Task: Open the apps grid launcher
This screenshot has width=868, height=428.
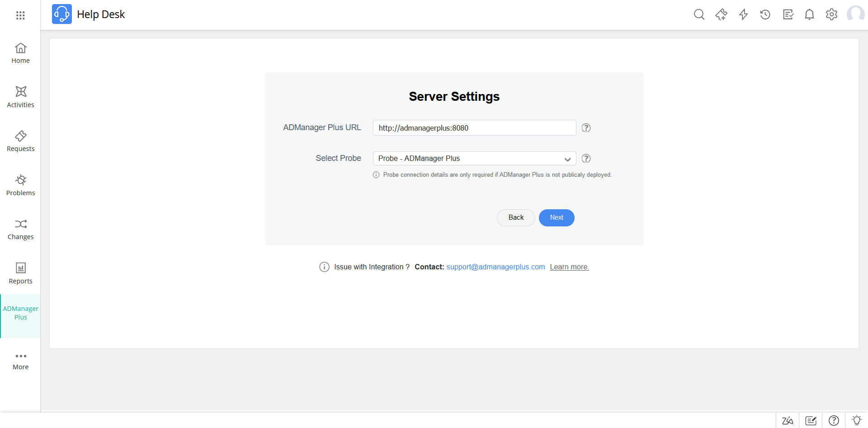Action: point(20,15)
